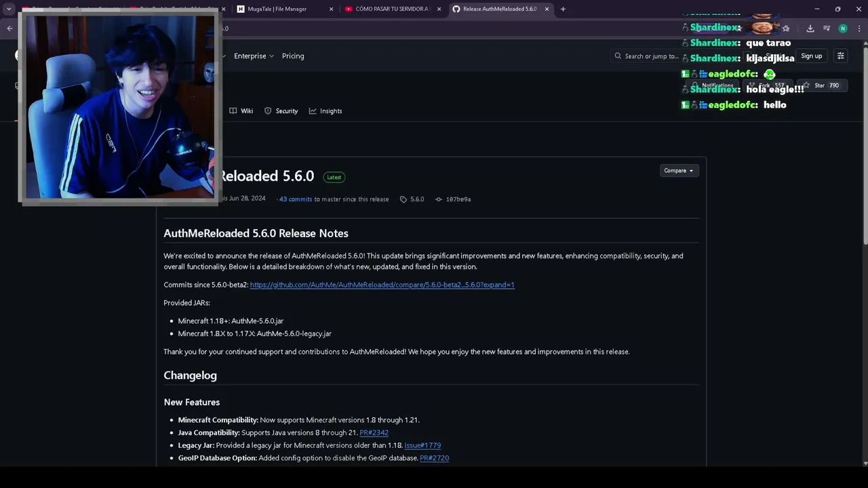
Task: Open the compare 5.6.0-beta2...5.6.0 URL
Action: [x=382, y=285]
